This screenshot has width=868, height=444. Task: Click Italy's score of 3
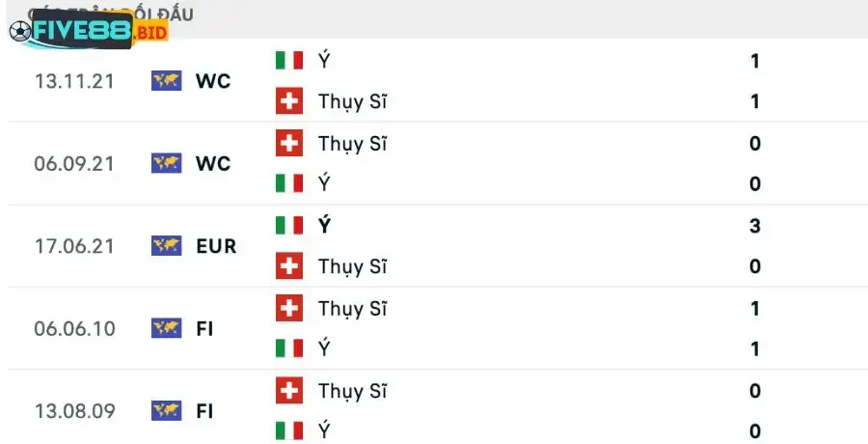755,226
